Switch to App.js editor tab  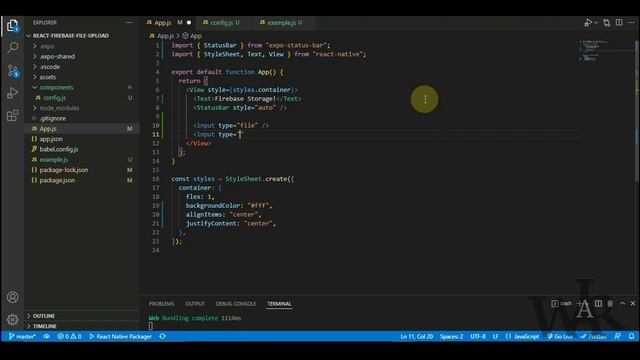[169, 22]
